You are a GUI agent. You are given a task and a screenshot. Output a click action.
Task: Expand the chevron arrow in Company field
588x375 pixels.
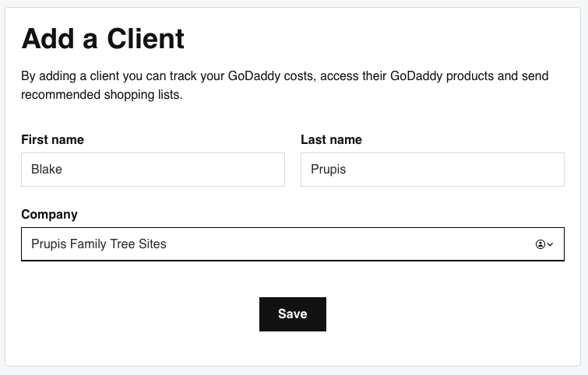[x=551, y=244]
